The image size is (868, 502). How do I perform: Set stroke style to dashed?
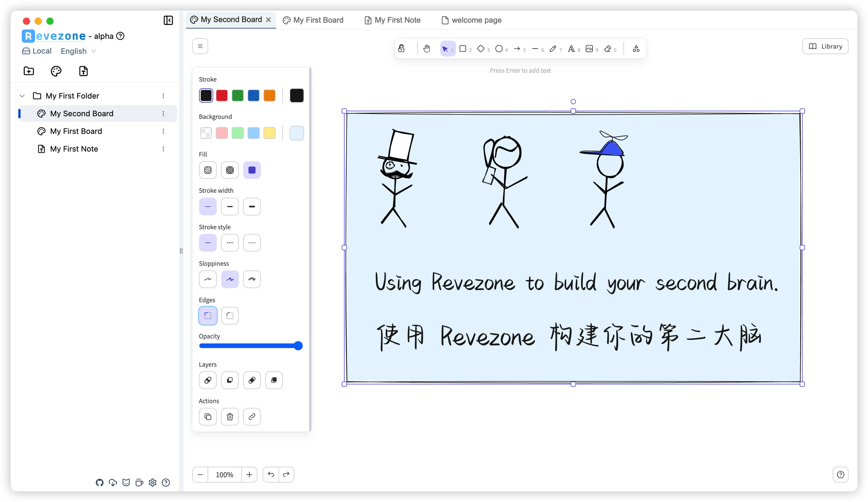click(230, 243)
